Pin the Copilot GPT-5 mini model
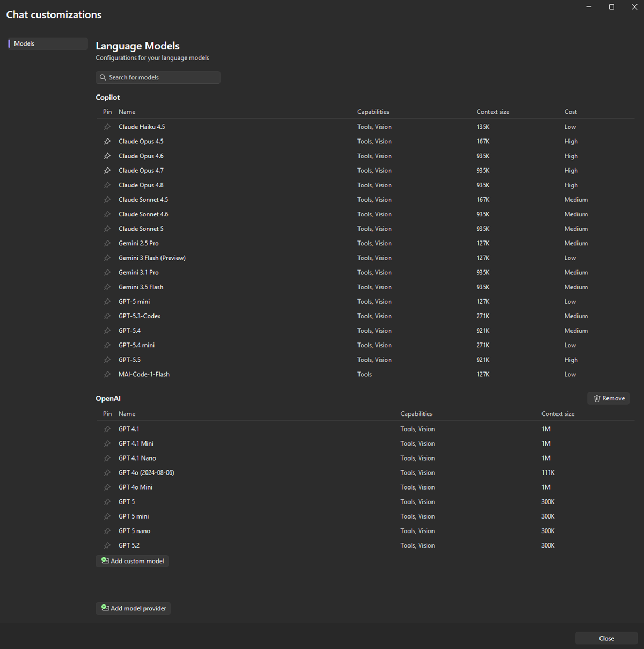 (x=107, y=302)
